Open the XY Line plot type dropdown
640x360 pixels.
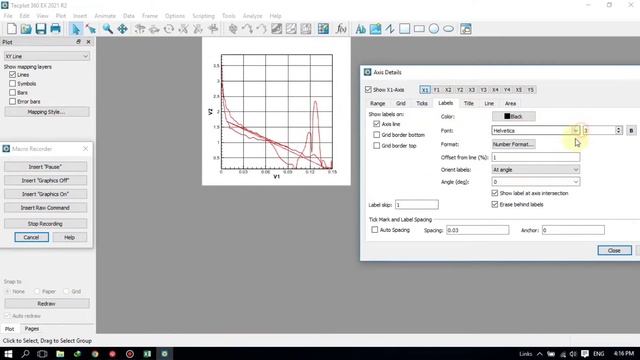pos(47,56)
